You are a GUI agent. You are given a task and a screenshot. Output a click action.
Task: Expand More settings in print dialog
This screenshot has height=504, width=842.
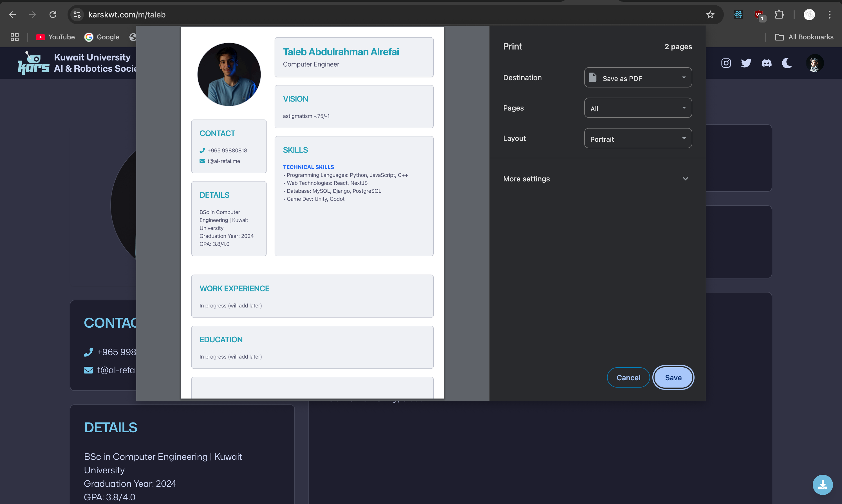(x=597, y=179)
